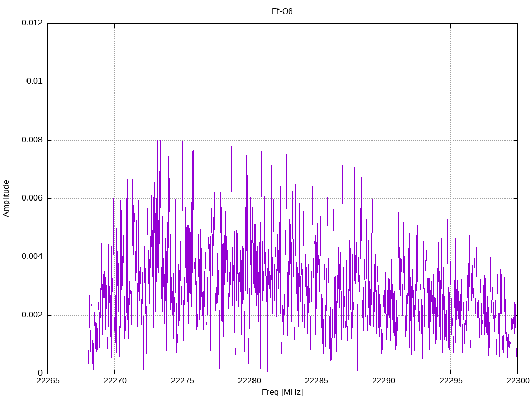Click the 0.004 y-axis tick label

[x=32, y=257]
